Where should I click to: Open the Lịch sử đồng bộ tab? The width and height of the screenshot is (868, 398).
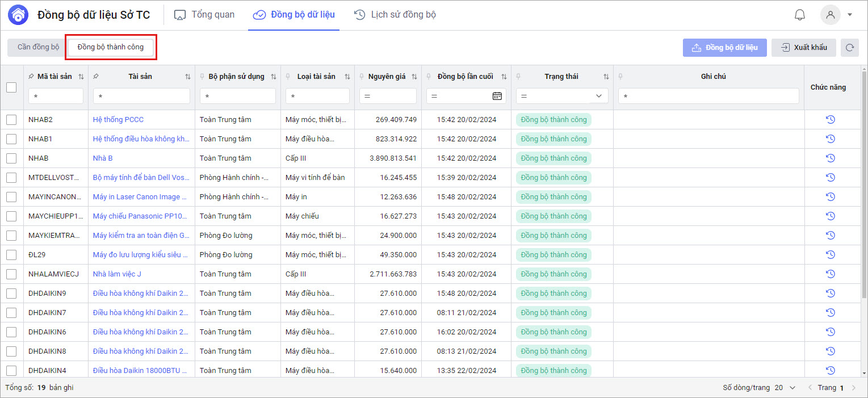tap(395, 15)
